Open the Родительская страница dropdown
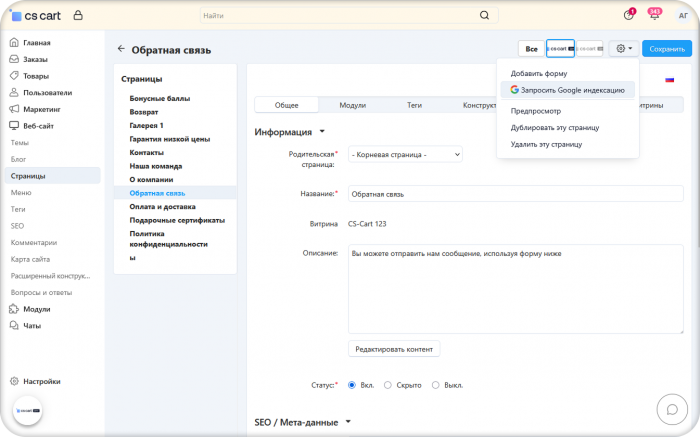 click(x=405, y=154)
